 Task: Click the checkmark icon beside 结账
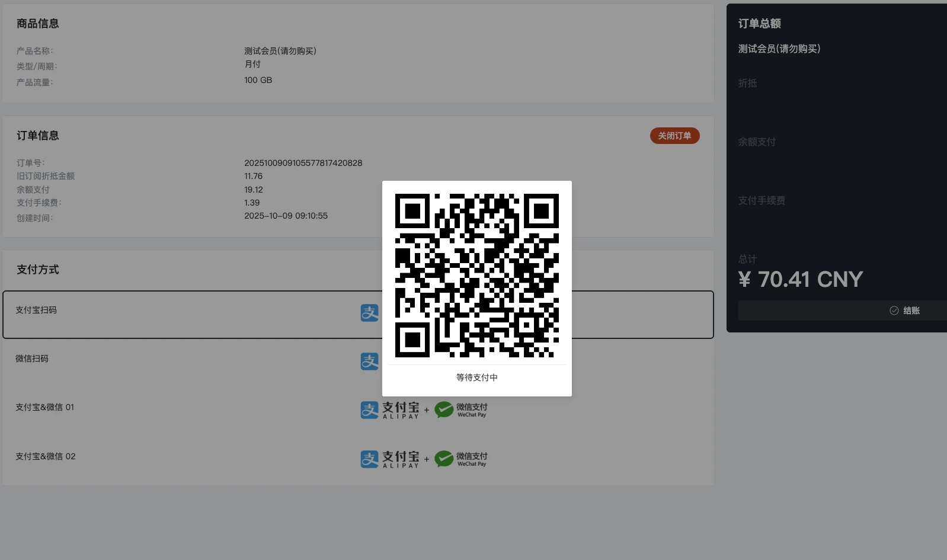click(894, 311)
